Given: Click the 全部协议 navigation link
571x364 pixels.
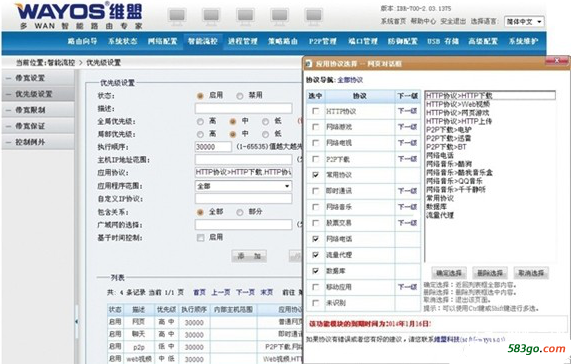Looking at the screenshot, I should tap(350, 80).
